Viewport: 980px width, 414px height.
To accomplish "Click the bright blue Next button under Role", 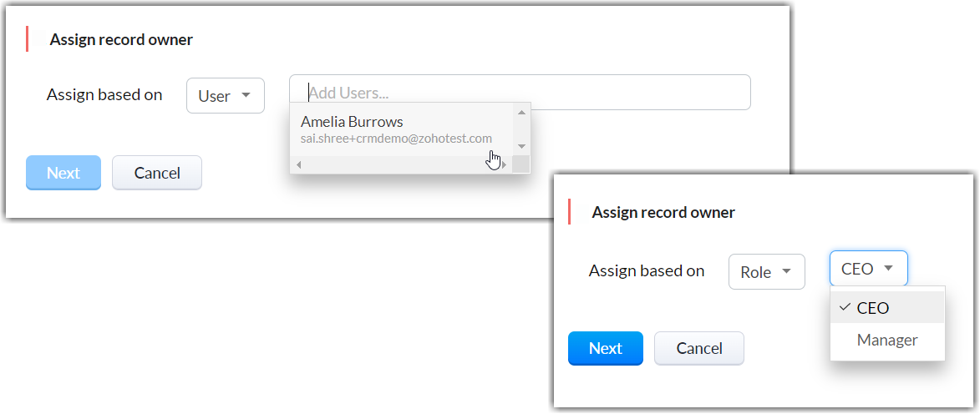I will click(x=605, y=349).
